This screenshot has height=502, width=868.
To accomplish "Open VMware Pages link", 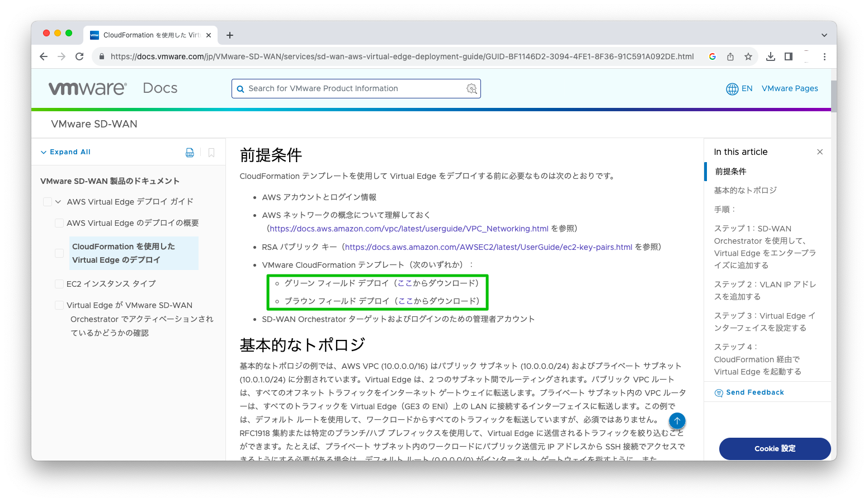I will point(790,88).
